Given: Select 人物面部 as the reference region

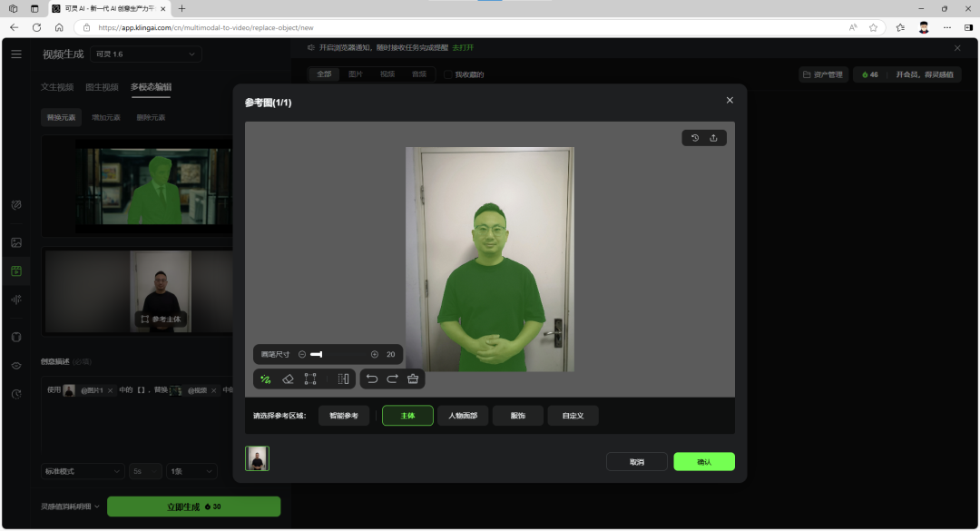Looking at the screenshot, I should (463, 416).
